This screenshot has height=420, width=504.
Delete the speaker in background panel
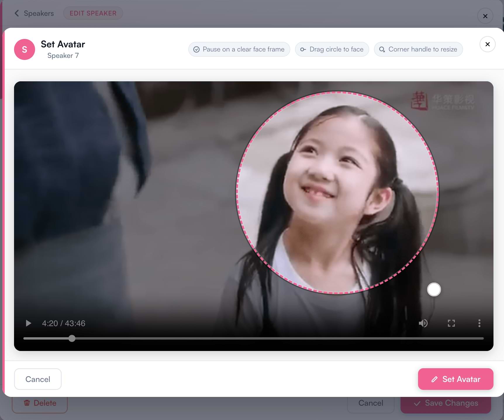pos(40,403)
